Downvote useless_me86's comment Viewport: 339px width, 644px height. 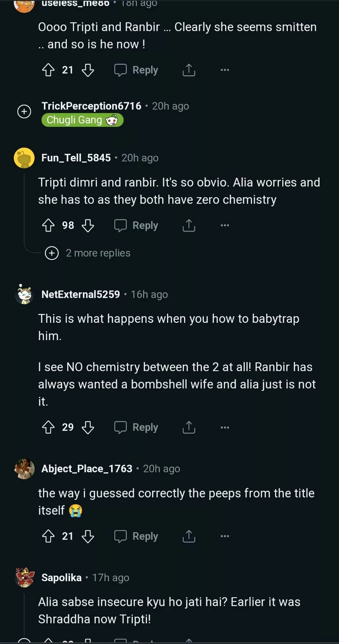coord(88,70)
